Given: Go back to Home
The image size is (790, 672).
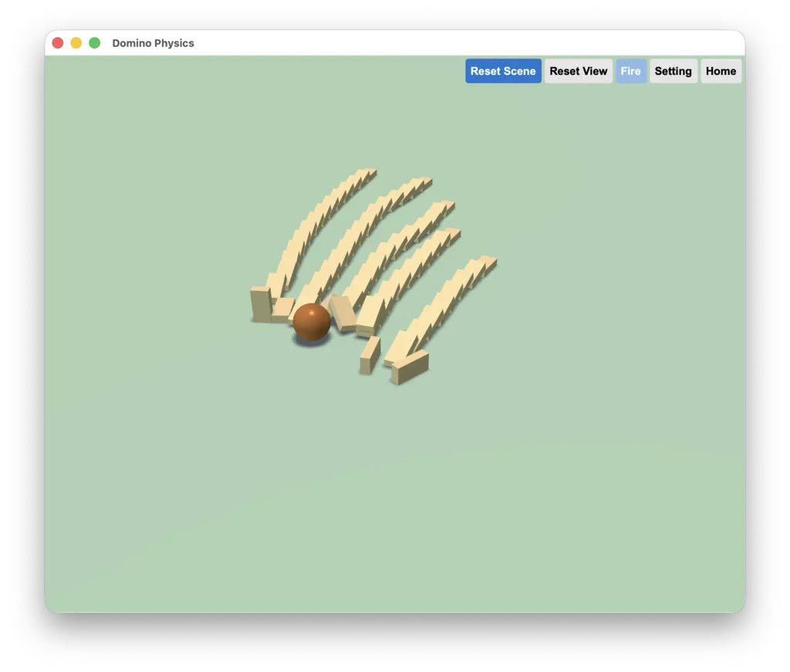Looking at the screenshot, I should 721,71.
